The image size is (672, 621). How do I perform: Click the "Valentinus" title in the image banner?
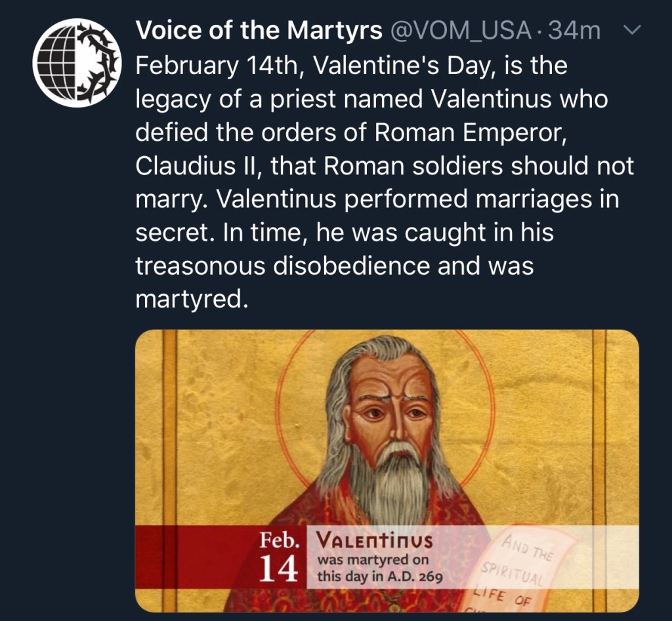pos(375,541)
